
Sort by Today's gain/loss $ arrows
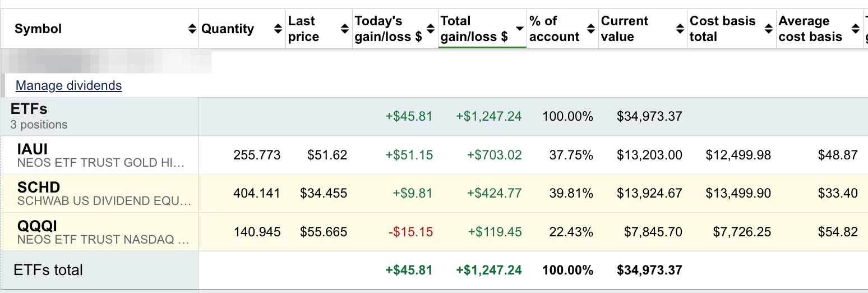431,29
